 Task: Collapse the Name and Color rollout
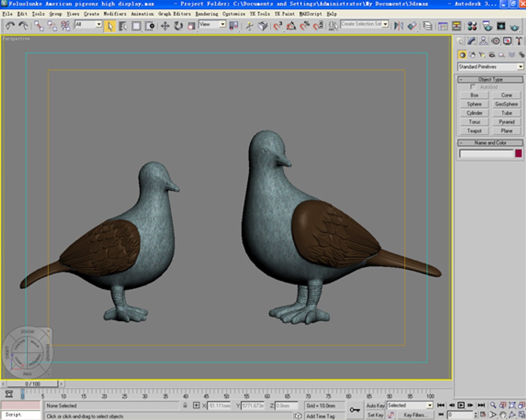(x=490, y=143)
